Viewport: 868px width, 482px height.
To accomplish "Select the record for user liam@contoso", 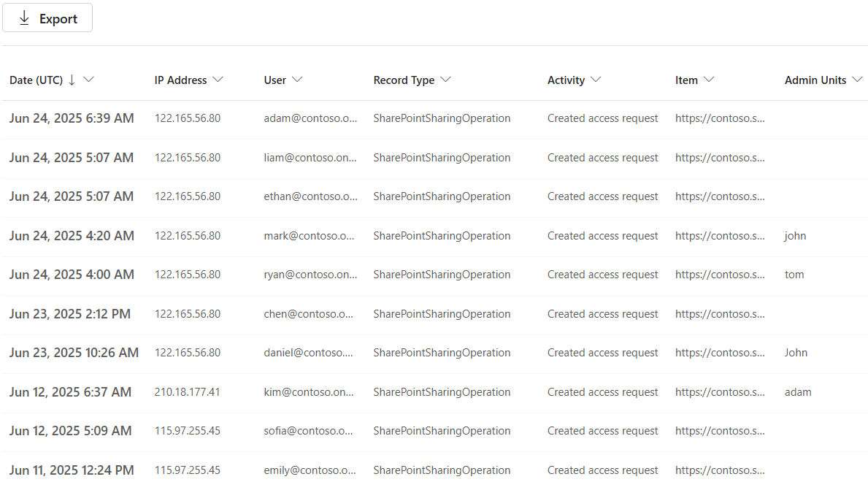I will click(x=309, y=157).
